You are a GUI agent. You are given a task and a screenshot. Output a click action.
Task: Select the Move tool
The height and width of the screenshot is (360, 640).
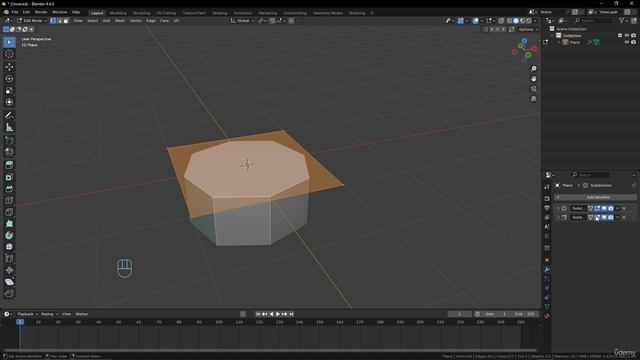pyautogui.click(x=9, y=67)
